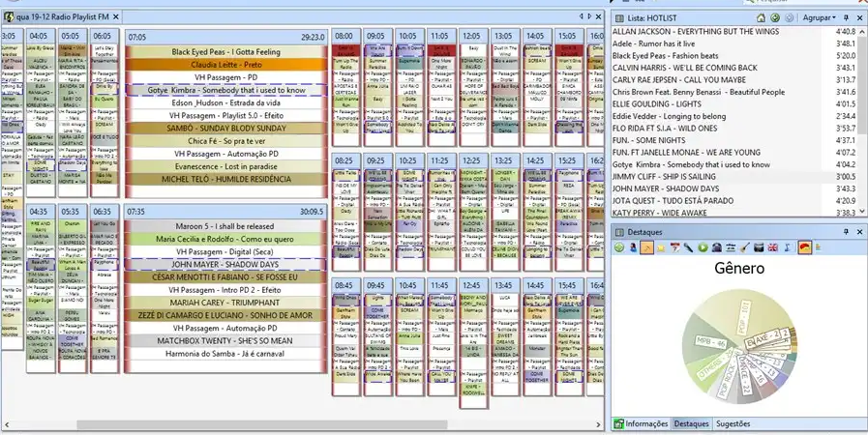Viewport: 868px width, 435px height.
Task: Click the calendar icon in Destaques toolbar
Action: (x=674, y=247)
